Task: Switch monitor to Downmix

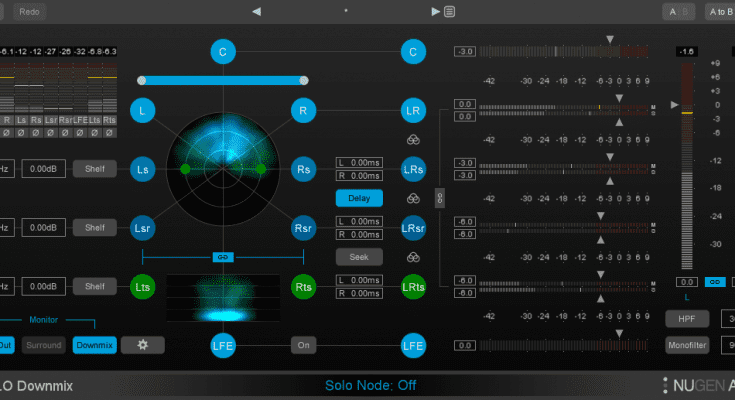Action: point(94,345)
